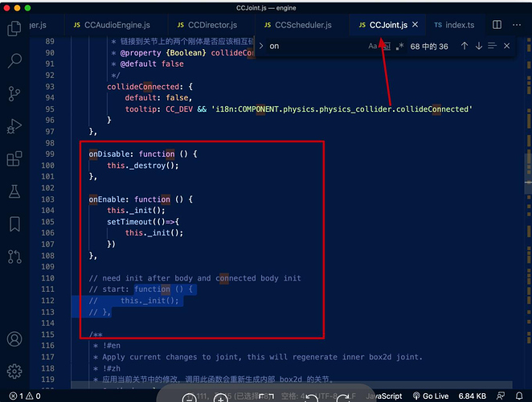The width and height of the screenshot is (532, 402).
Task: Open the Testing flask view
Action: pos(14,191)
